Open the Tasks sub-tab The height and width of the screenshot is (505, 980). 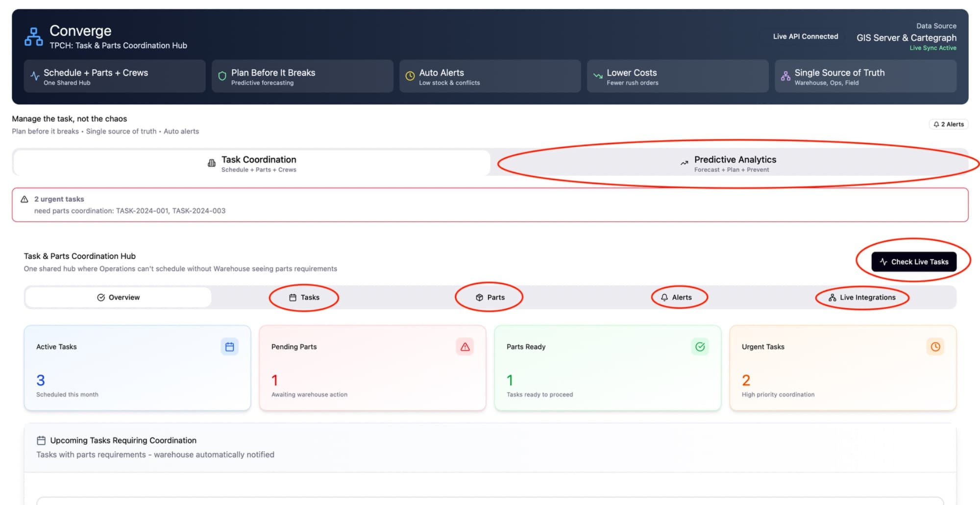(x=304, y=297)
